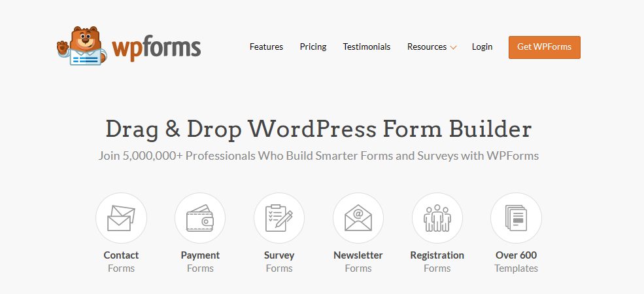Click the Over 600 Templates text label

click(x=516, y=261)
